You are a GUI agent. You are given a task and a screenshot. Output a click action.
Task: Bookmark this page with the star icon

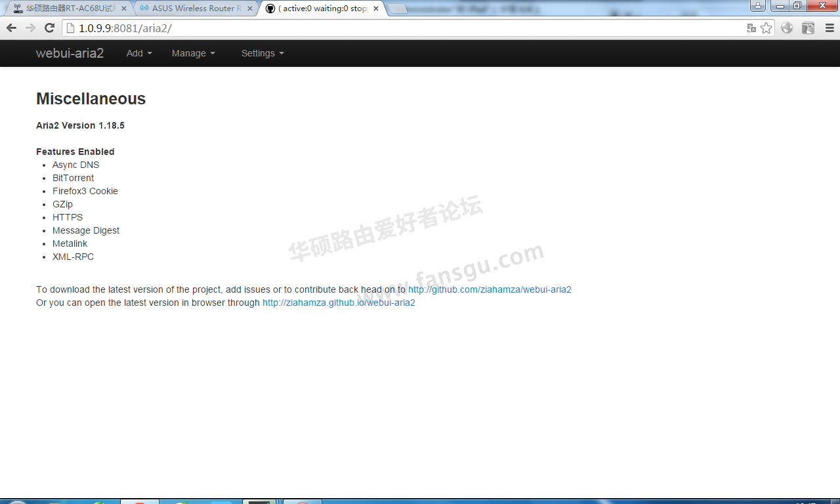point(766,28)
